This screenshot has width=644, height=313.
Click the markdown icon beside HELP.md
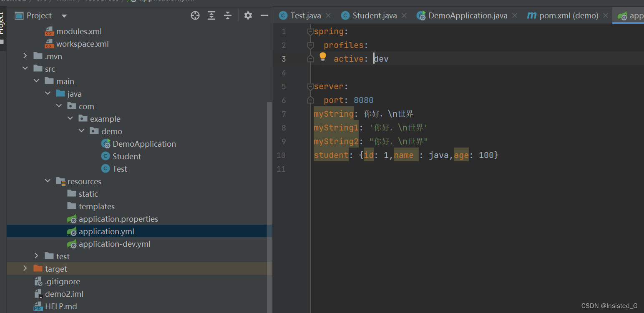(x=38, y=306)
